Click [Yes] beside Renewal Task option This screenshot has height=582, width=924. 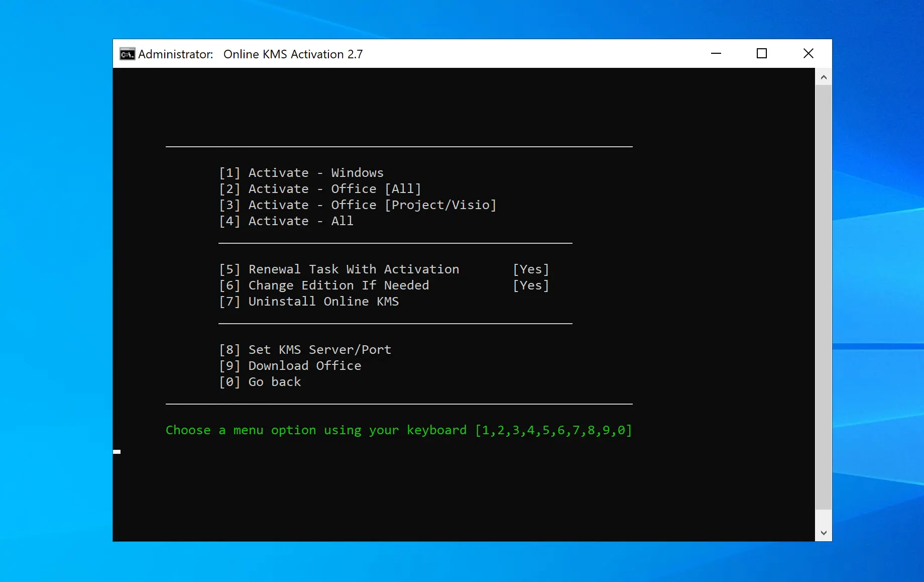click(531, 269)
